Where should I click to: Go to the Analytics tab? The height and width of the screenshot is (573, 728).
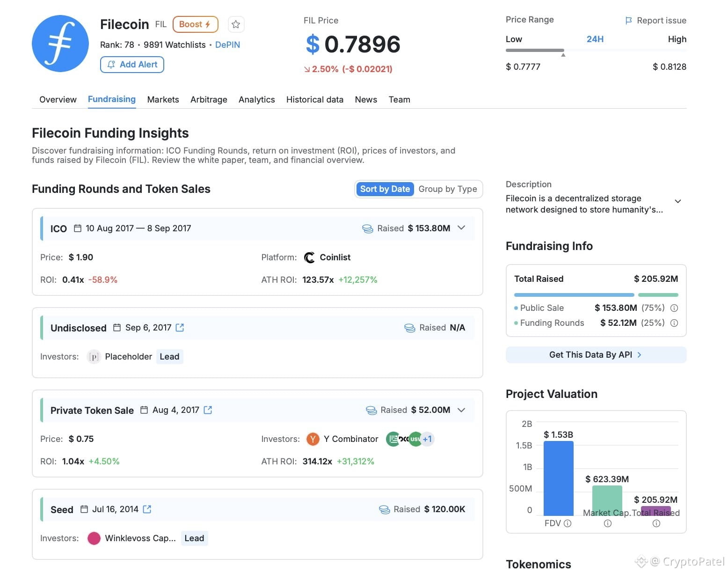[257, 100]
